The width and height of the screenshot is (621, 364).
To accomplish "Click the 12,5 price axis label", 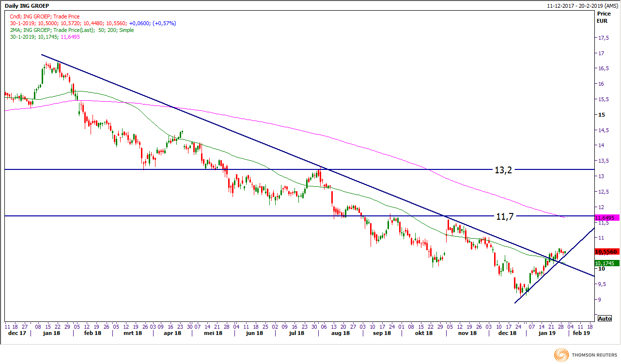I will coord(603,192).
